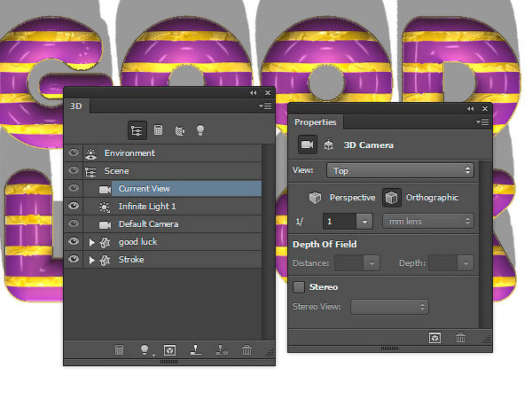The width and height of the screenshot is (532, 399).
Task: Open the Coordinates icon in Properties
Action: click(328, 145)
